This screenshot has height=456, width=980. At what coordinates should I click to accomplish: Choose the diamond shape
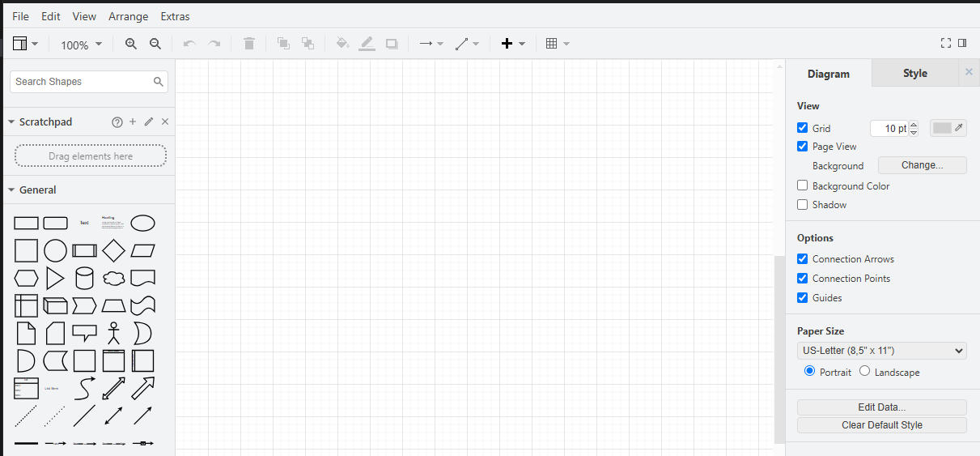coord(114,250)
